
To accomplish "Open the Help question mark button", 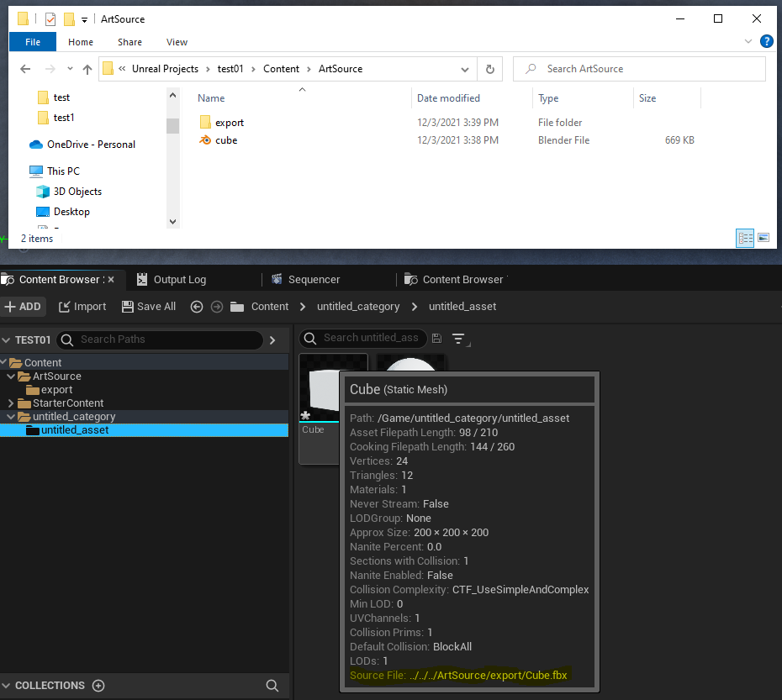I will tap(766, 41).
